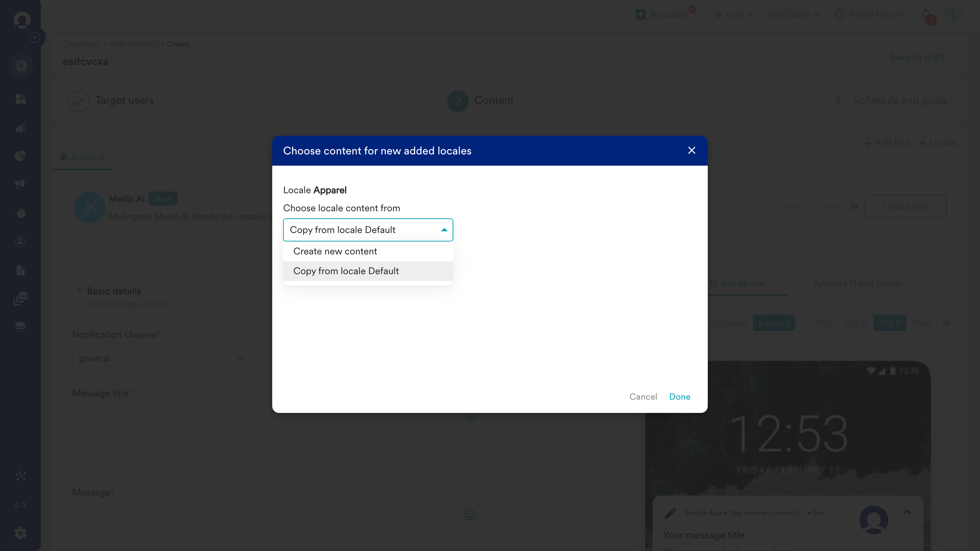Screen dimensions: 980x551
Task: Go to Schedule and goals step
Action: pos(886,100)
